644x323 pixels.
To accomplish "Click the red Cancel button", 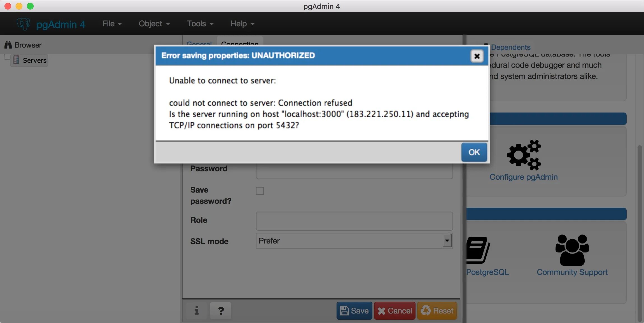I will [x=395, y=311].
